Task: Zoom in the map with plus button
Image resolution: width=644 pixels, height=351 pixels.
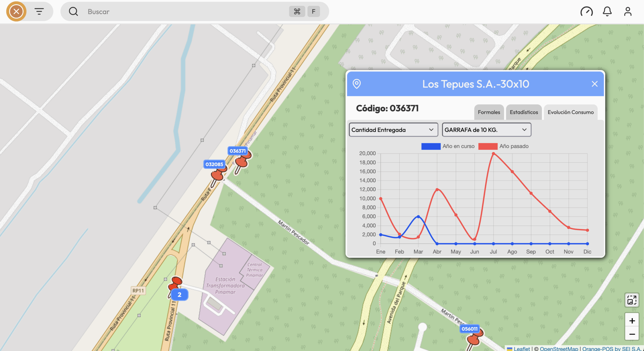Action: (632, 321)
